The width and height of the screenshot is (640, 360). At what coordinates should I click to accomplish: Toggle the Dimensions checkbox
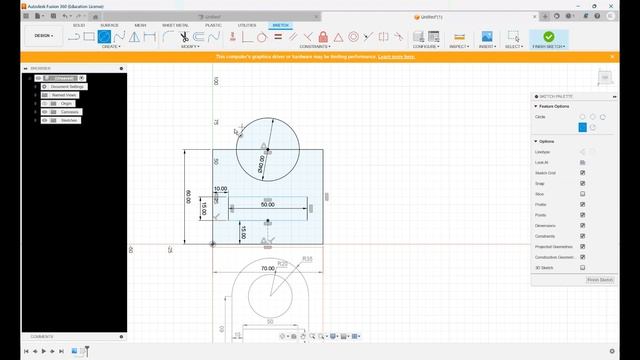[x=582, y=226]
